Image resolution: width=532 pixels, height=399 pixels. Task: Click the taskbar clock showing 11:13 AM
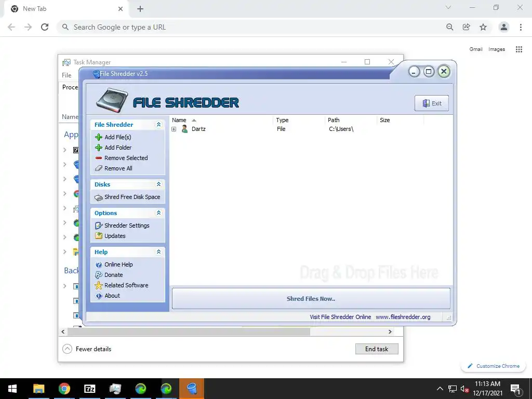(x=487, y=389)
